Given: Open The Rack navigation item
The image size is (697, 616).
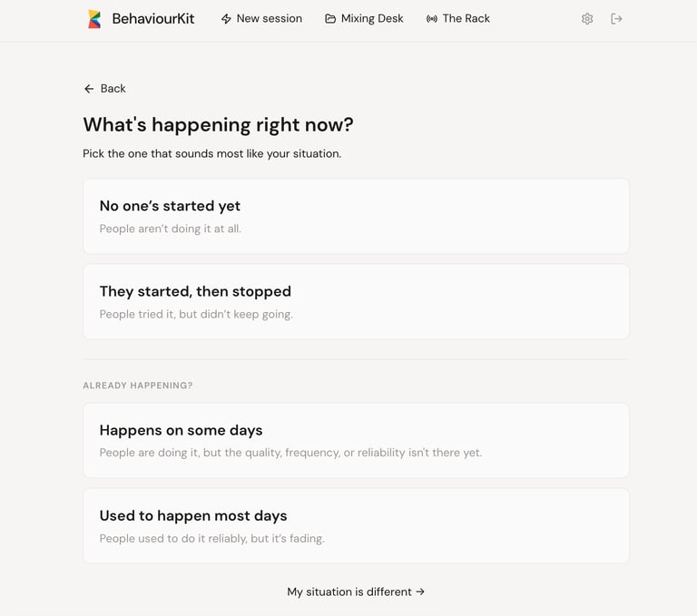Looking at the screenshot, I should 466,19.
